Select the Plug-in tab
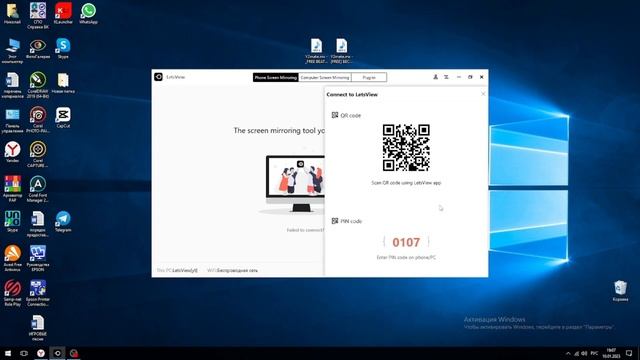The image size is (640, 360). [369, 77]
